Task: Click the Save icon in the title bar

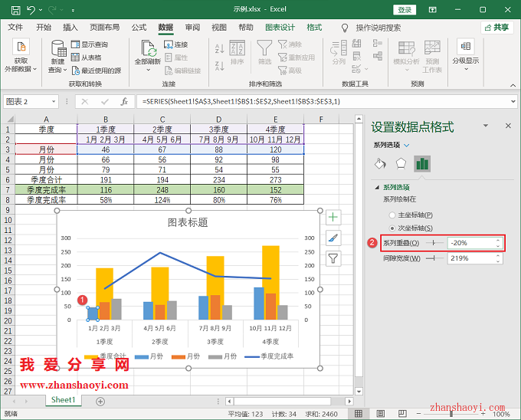Action: point(15,10)
